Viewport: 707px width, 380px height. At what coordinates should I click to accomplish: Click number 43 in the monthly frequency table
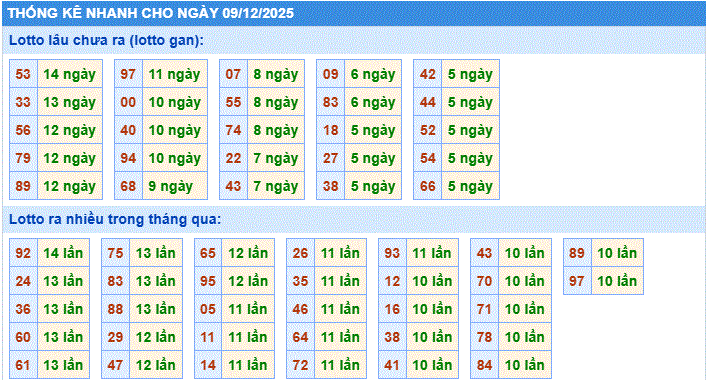[x=485, y=253]
